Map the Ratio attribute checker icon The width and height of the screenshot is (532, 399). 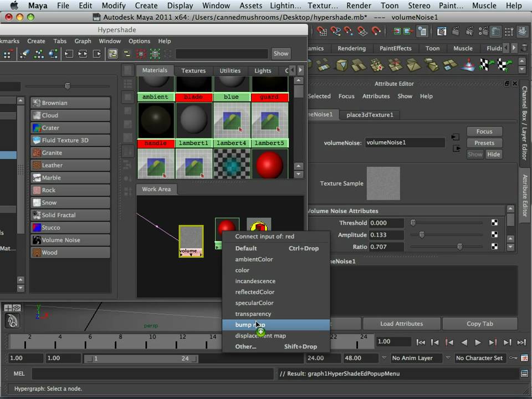(x=495, y=247)
